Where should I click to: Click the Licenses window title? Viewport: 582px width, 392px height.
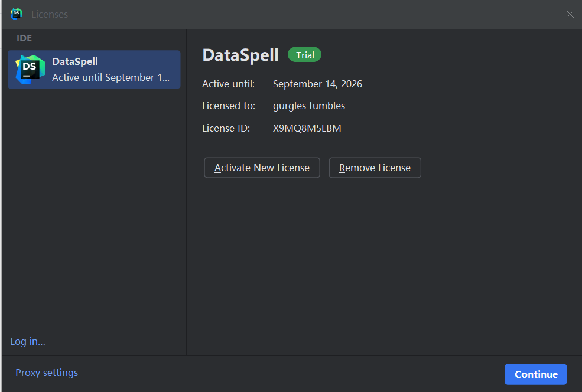click(x=50, y=14)
